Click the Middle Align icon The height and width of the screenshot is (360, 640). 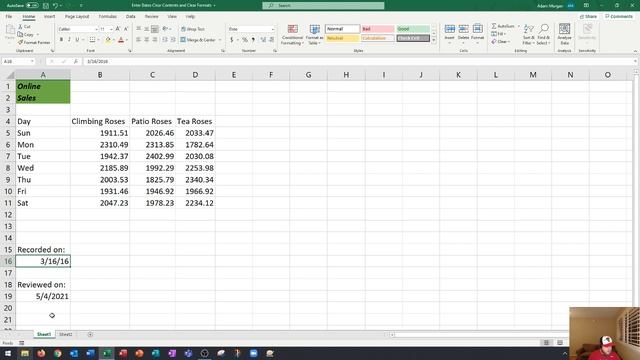coord(147,29)
